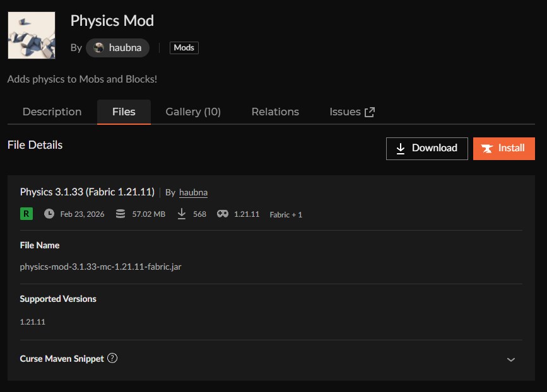
Task: Click the haubna author avatar icon
Action: [98, 48]
